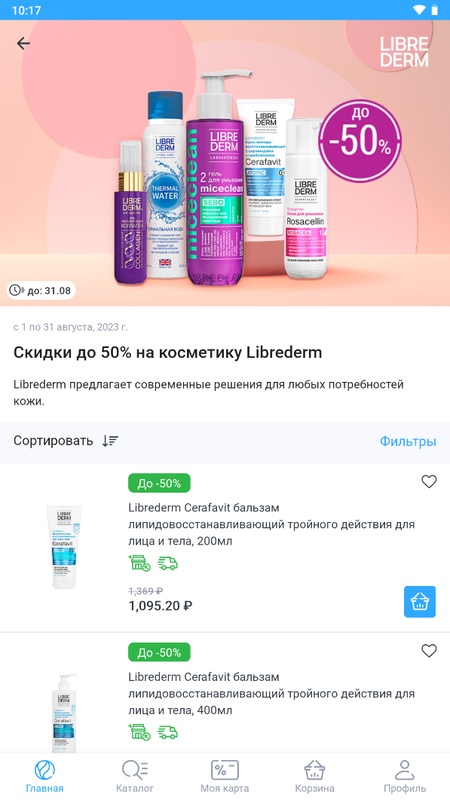Tap the delivery truck icon on 400ml balm
Screen dimensions: 450x800
click(x=167, y=732)
